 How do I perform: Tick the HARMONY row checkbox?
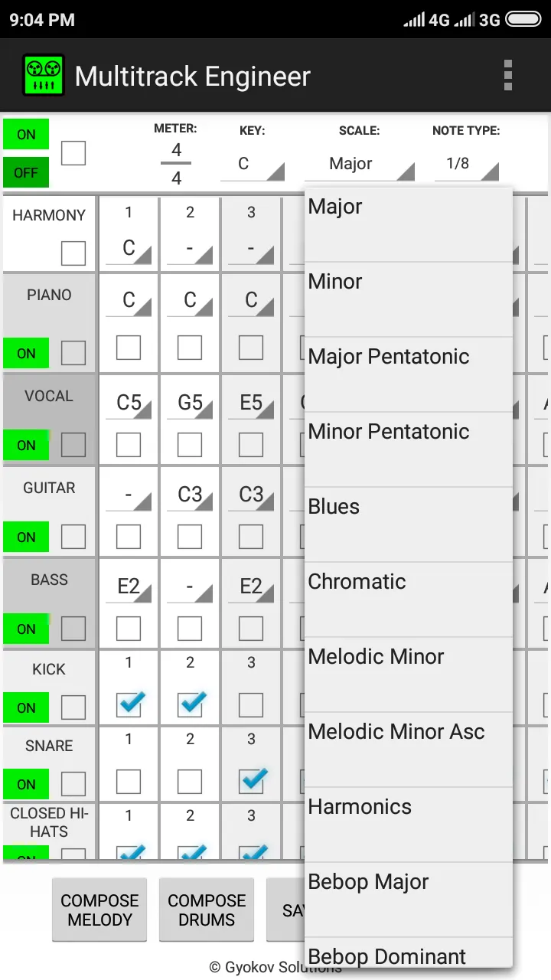click(x=73, y=253)
